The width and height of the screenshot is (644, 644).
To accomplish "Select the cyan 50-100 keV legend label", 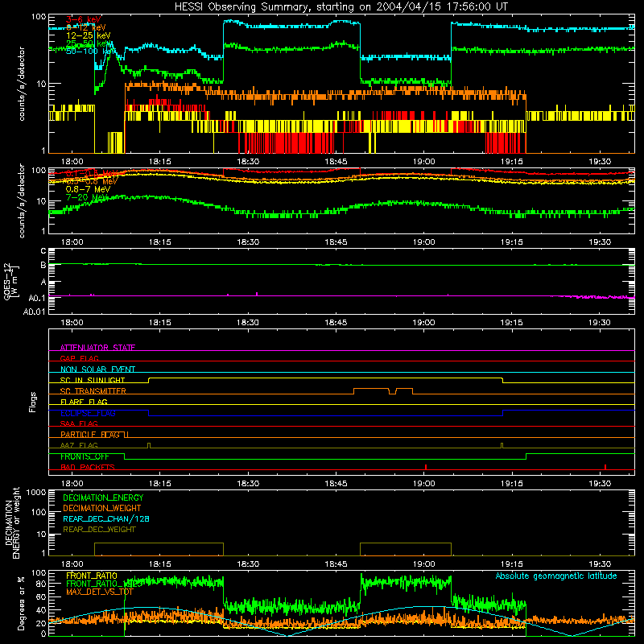I will (91, 52).
